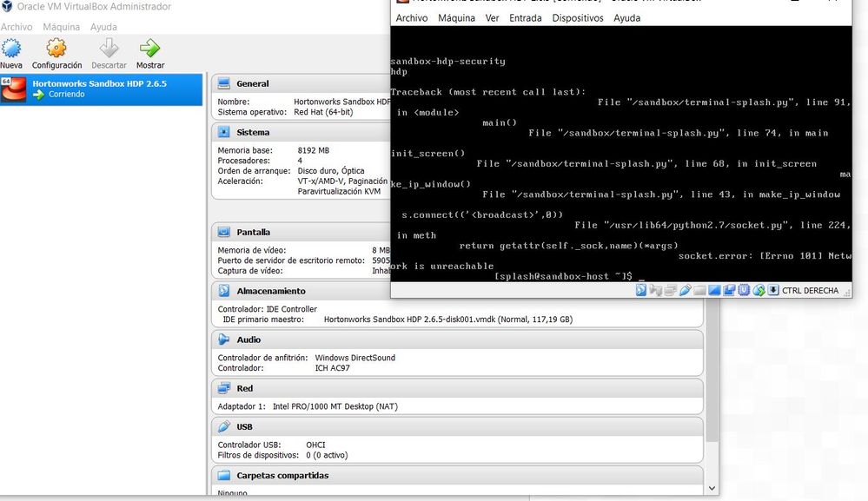868x501 pixels.
Task: Click Mostrar green arrow button
Action: coord(150,49)
